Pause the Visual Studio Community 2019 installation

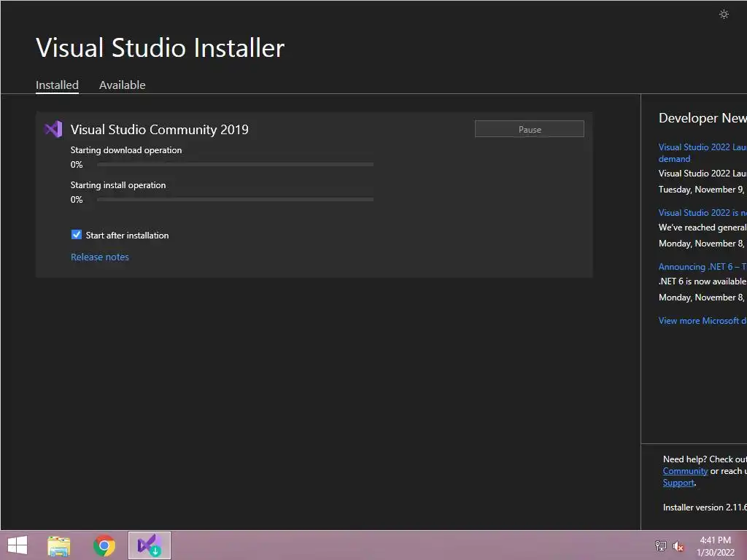(530, 129)
